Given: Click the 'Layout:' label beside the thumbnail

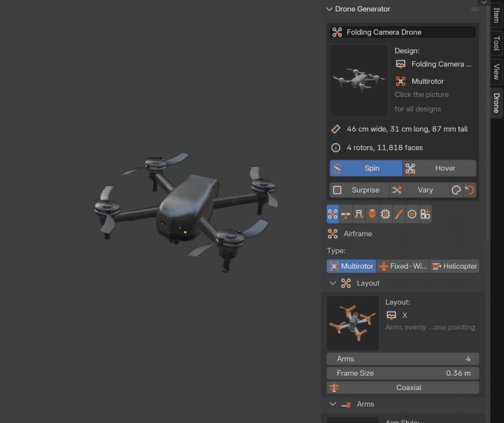Looking at the screenshot, I should click(x=398, y=303).
